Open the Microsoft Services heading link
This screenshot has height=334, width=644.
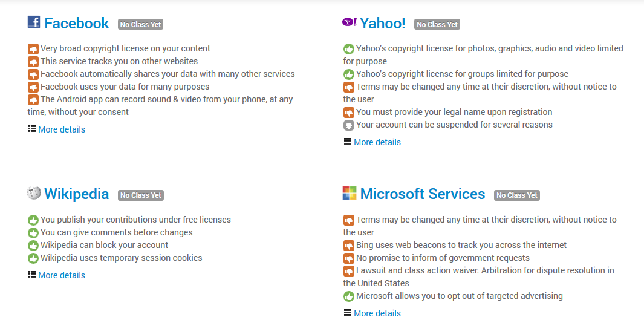pos(423,194)
